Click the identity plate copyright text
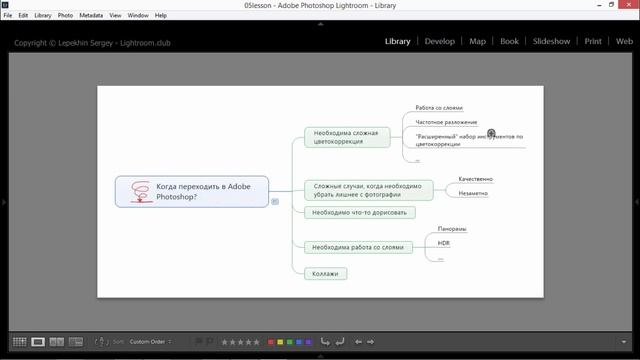Image resolution: width=640 pixels, height=360 pixels. point(92,43)
